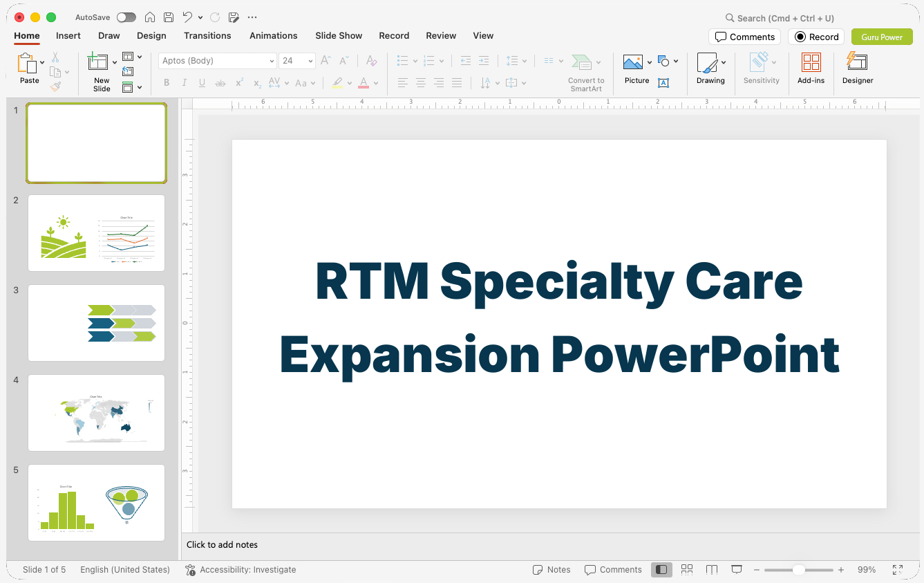Click Increase Font Size icon
This screenshot has height=583, width=924.
tap(326, 61)
